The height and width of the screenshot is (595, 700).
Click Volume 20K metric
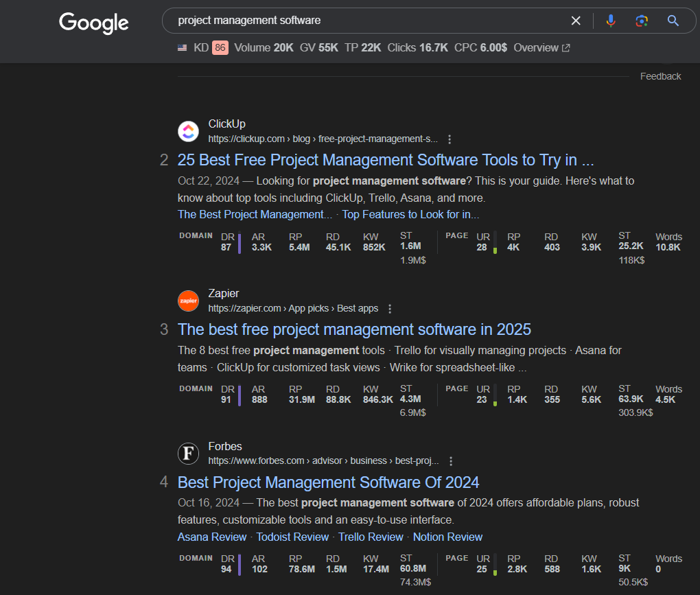[264, 48]
